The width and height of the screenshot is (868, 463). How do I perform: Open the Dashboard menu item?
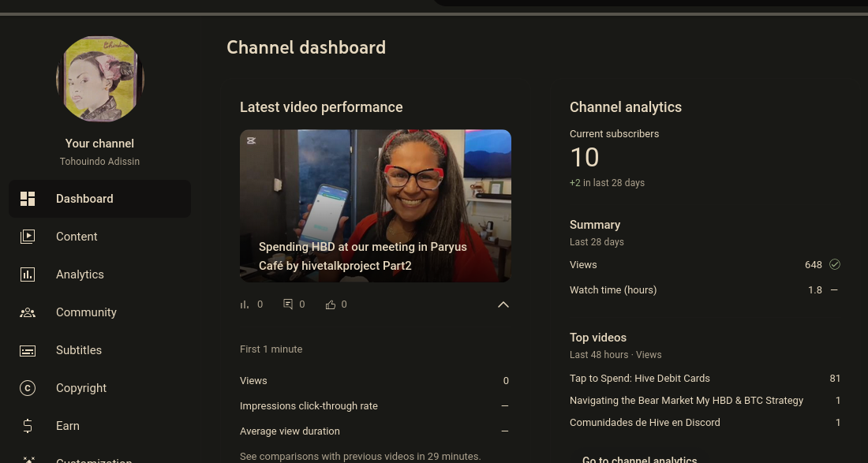(99, 199)
